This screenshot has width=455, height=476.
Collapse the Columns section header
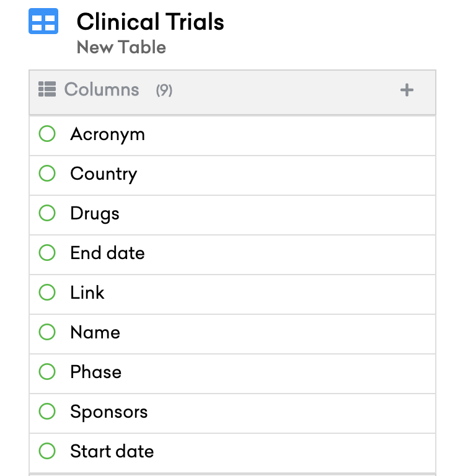[x=232, y=92]
